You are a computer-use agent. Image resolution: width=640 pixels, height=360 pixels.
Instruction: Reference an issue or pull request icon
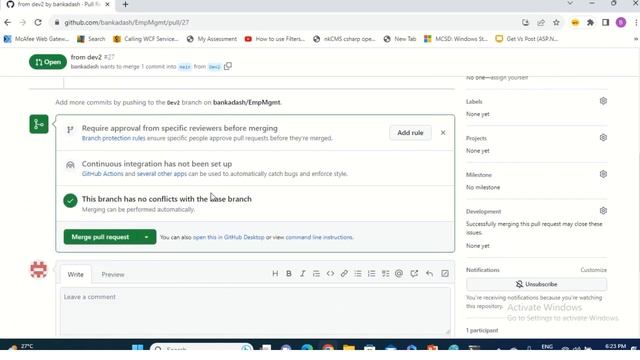click(414, 273)
